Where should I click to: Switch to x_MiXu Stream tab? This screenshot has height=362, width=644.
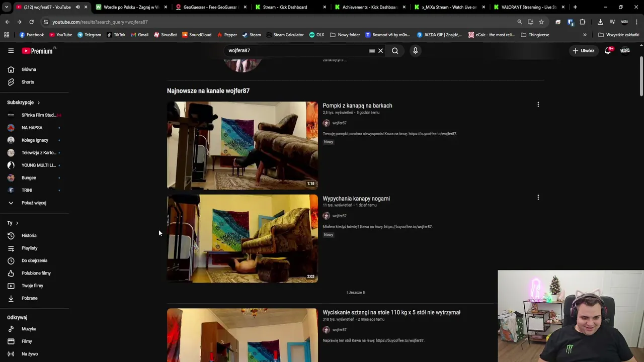pyautogui.click(x=449, y=7)
